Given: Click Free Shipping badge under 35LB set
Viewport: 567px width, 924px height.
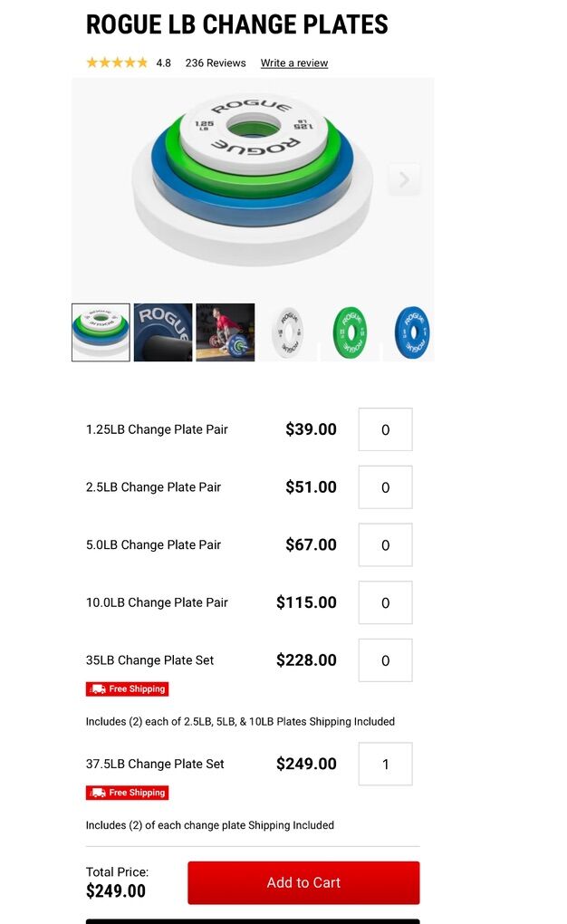Looking at the screenshot, I should coord(128,689).
